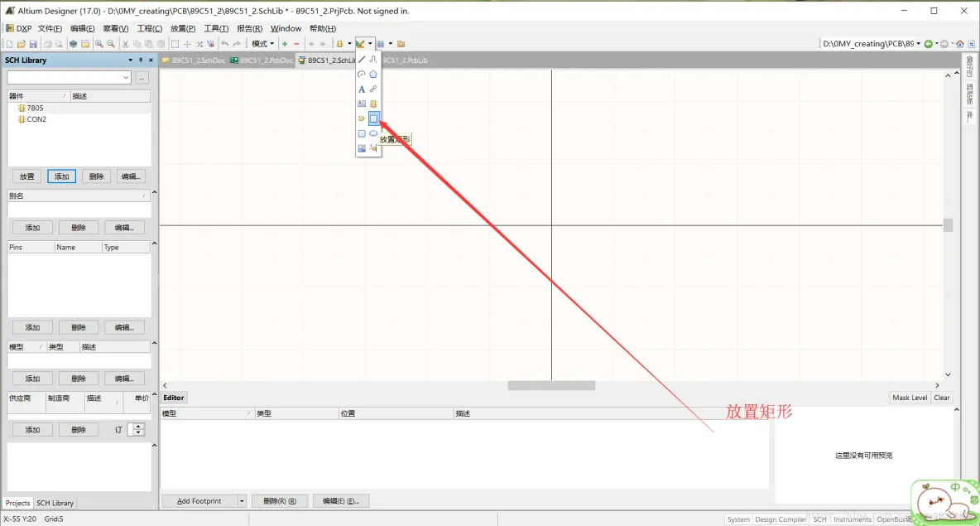Click the Move Selection cross icon
The height and width of the screenshot is (526, 980).
(x=187, y=44)
